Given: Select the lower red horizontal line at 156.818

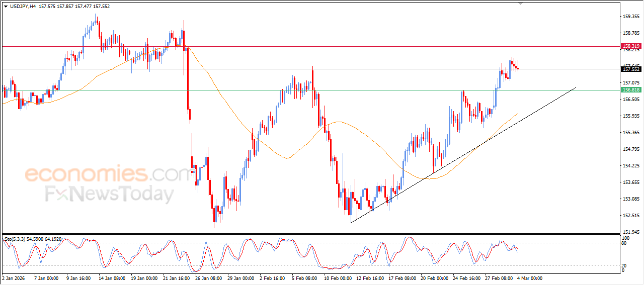Looking at the screenshot, I should point(151,90).
